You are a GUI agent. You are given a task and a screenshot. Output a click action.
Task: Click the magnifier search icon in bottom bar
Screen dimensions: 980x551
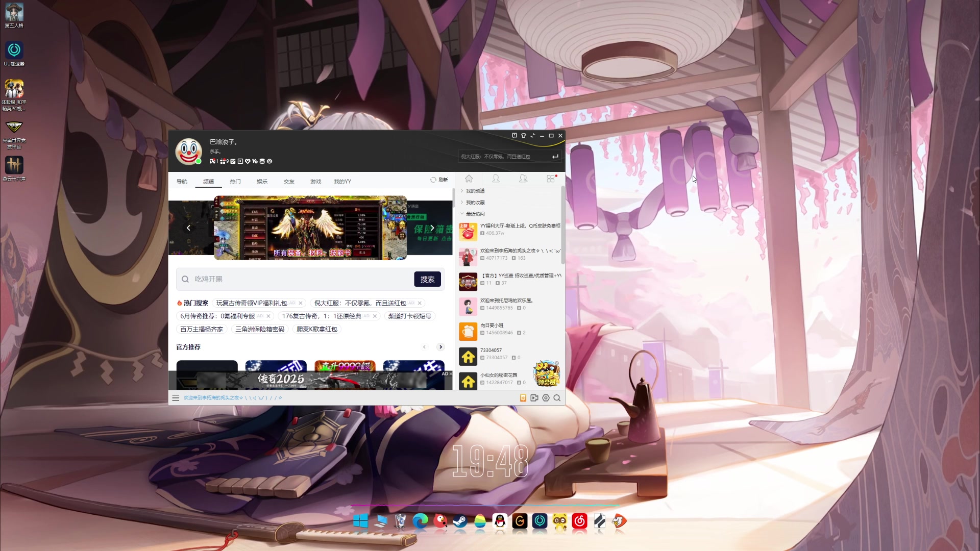557,398
